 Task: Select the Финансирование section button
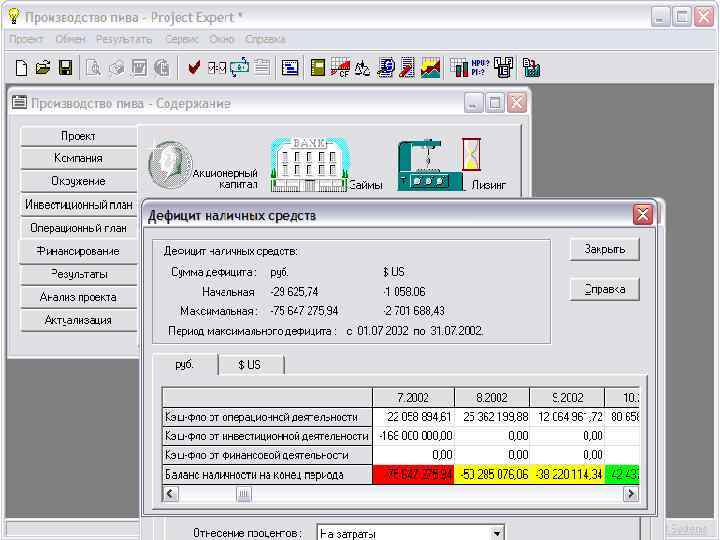pyautogui.click(x=79, y=251)
